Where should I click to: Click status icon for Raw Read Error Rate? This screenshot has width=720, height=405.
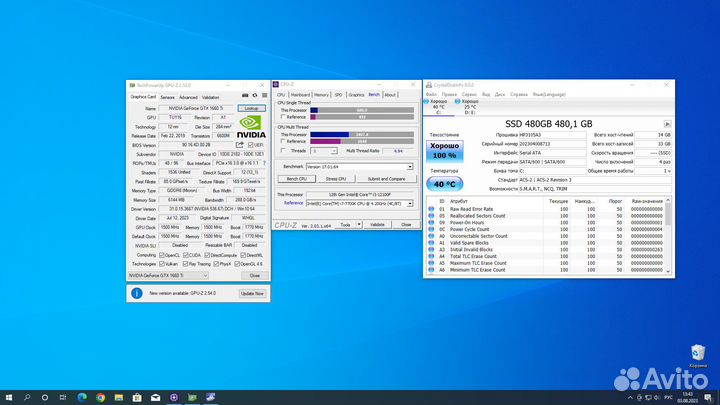(431, 209)
